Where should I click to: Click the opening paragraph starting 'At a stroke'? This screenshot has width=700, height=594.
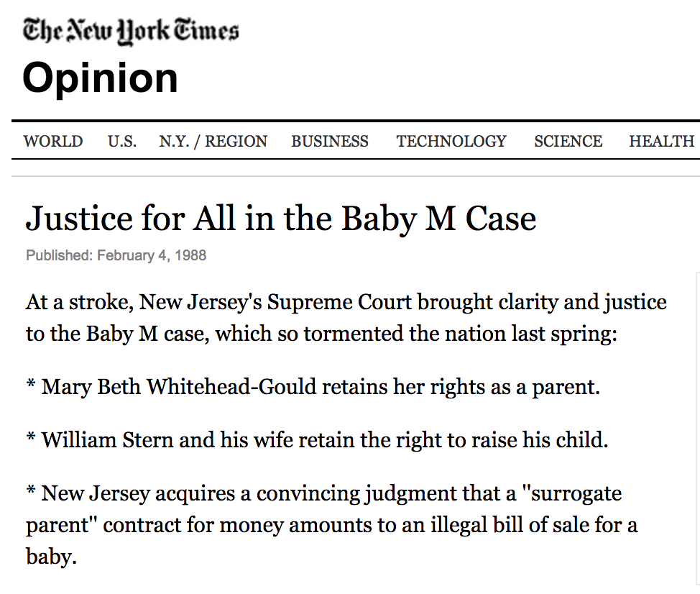pos(346,318)
